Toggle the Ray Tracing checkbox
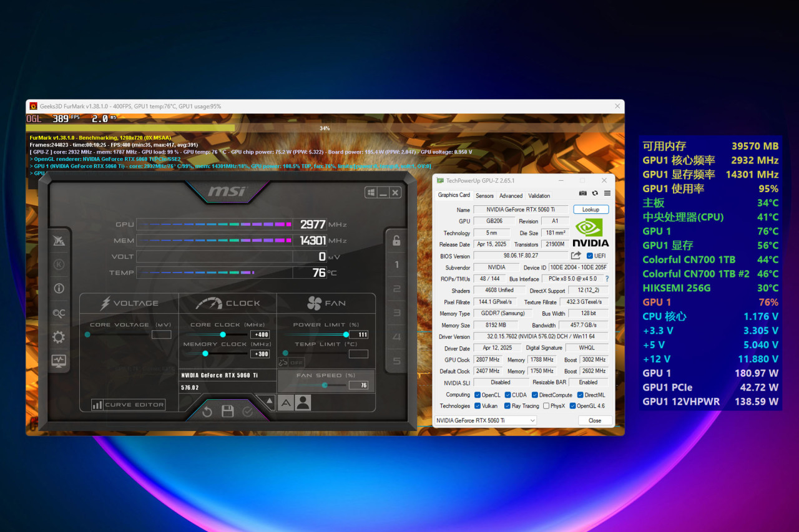 [x=507, y=406]
